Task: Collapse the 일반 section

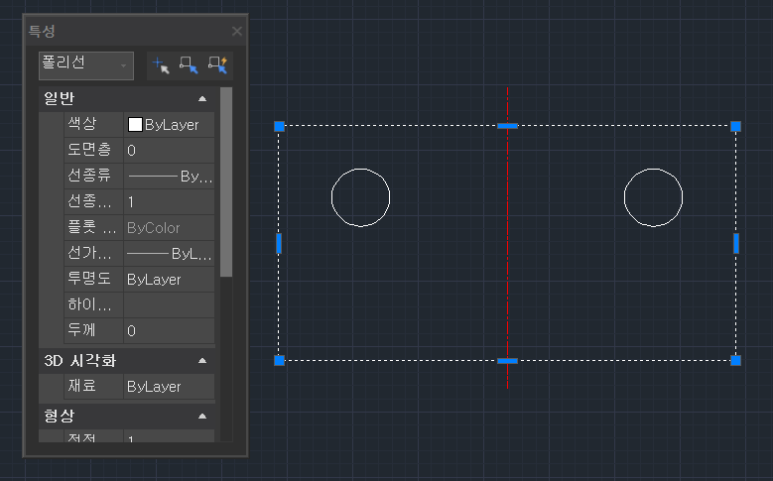Action: 202,98
